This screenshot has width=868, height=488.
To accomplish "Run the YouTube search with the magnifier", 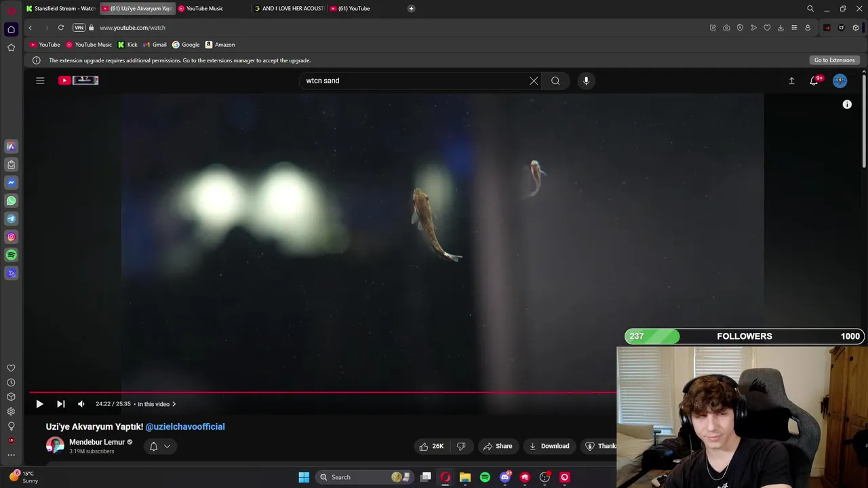I will click(555, 81).
